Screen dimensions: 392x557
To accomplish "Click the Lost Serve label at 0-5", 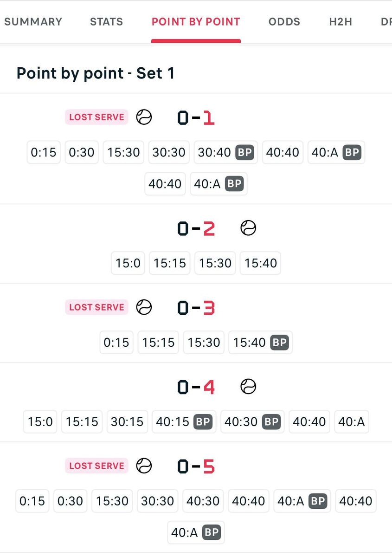I will tap(96, 466).
